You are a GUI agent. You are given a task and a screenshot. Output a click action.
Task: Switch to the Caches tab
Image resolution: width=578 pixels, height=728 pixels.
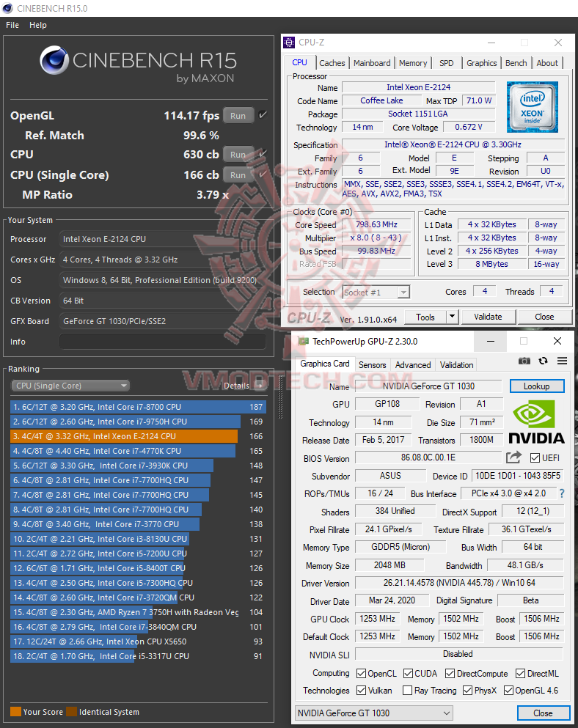coord(332,63)
